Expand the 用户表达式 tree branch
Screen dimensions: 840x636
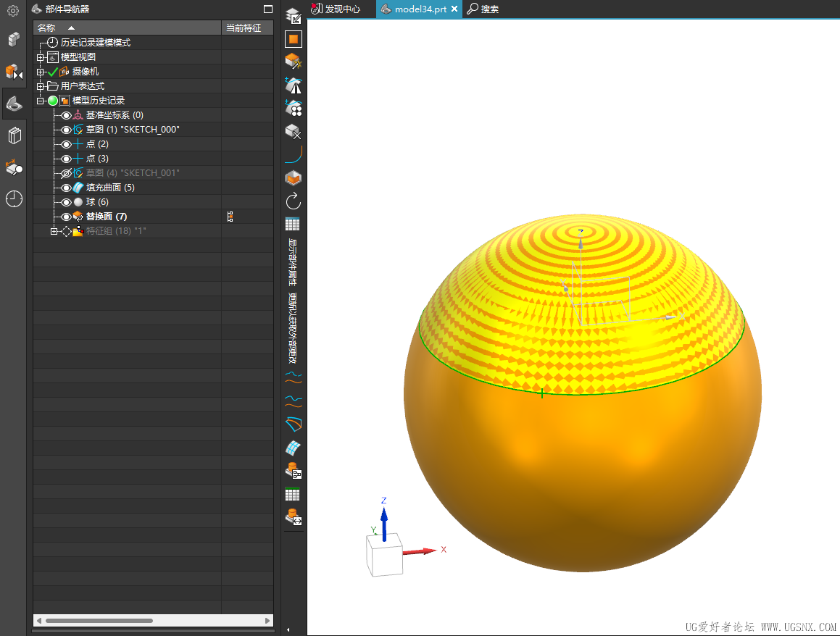click(x=41, y=85)
